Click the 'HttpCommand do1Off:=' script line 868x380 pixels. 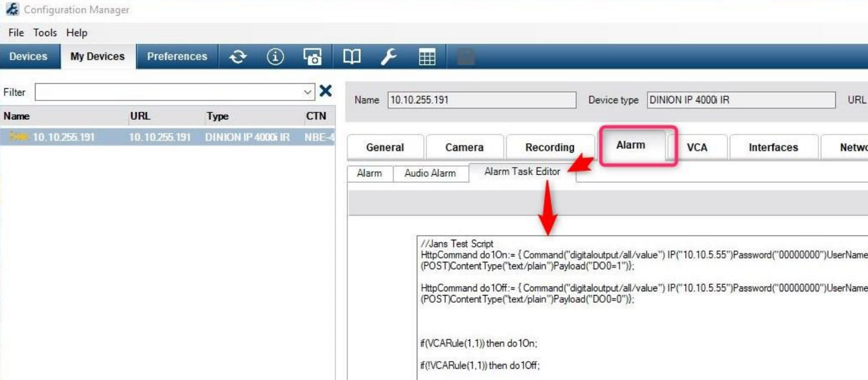644,288
